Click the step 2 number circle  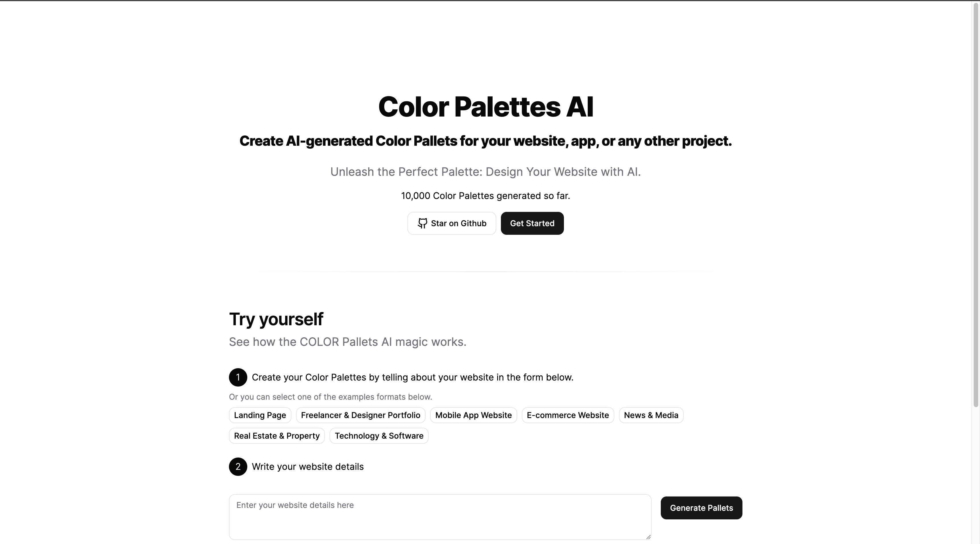(x=238, y=467)
